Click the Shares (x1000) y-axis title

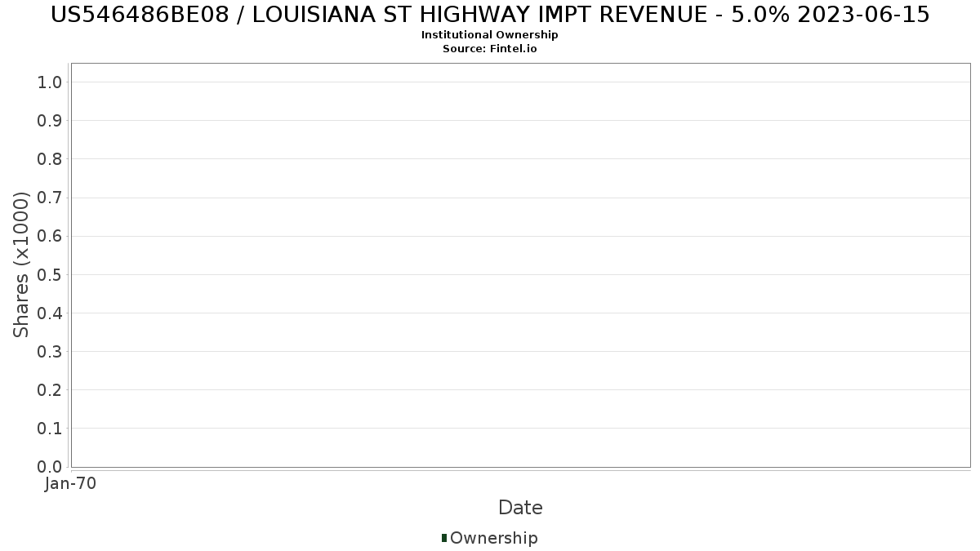click(22, 264)
